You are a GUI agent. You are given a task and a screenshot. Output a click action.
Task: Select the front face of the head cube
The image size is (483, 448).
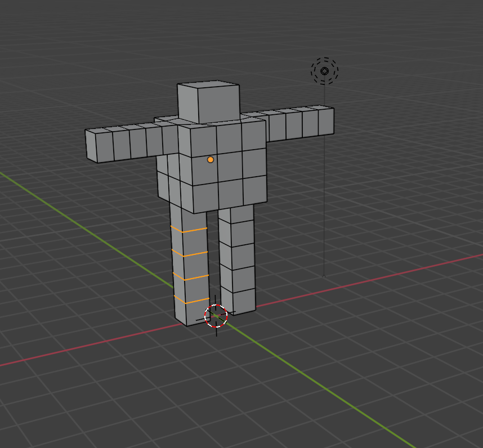click(x=219, y=104)
